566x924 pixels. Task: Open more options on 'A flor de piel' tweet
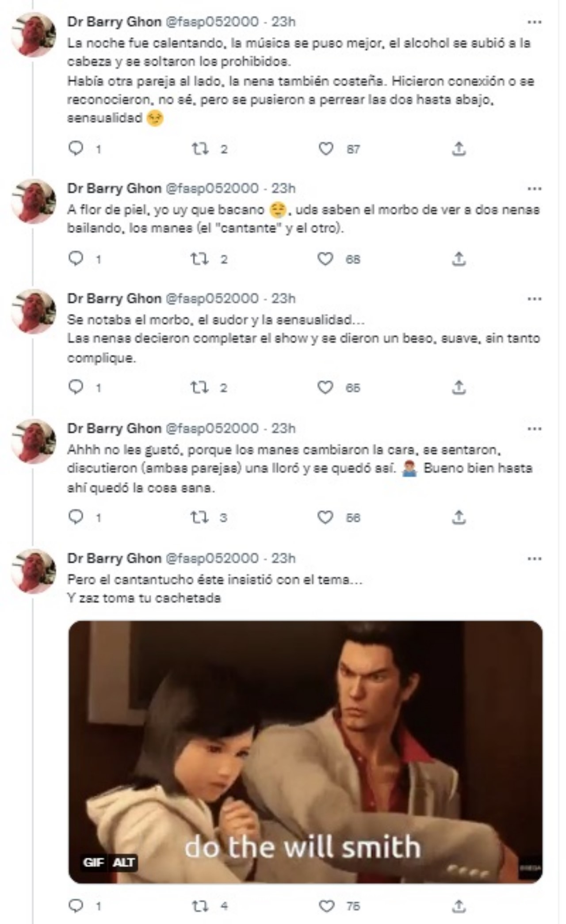click(x=534, y=189)
